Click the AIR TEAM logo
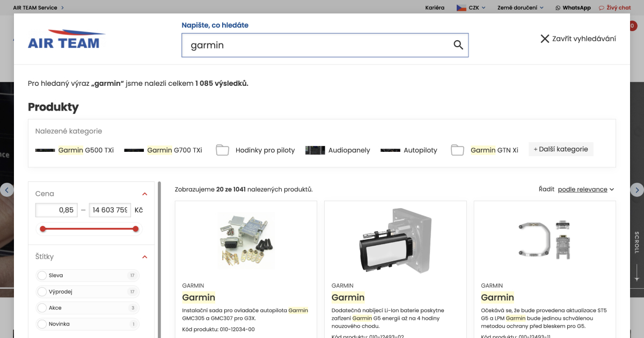The width and height of the screenshot is (644, 338). click(x=67, y=40)
